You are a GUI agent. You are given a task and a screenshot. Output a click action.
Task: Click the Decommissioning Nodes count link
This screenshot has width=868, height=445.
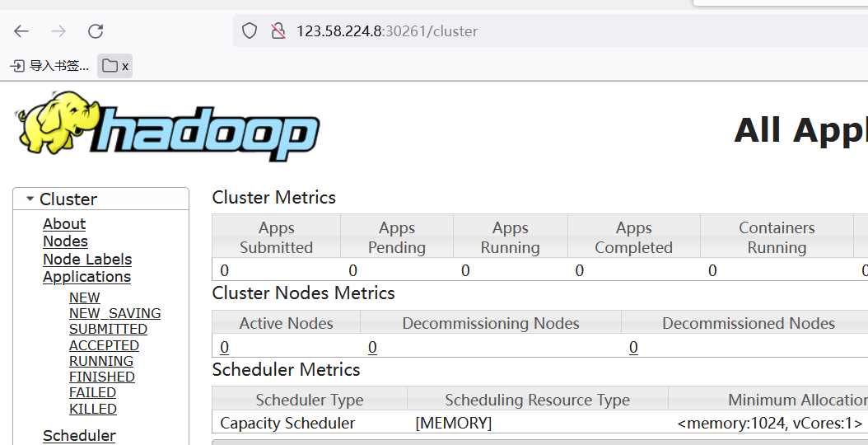[x=372, y=348]
